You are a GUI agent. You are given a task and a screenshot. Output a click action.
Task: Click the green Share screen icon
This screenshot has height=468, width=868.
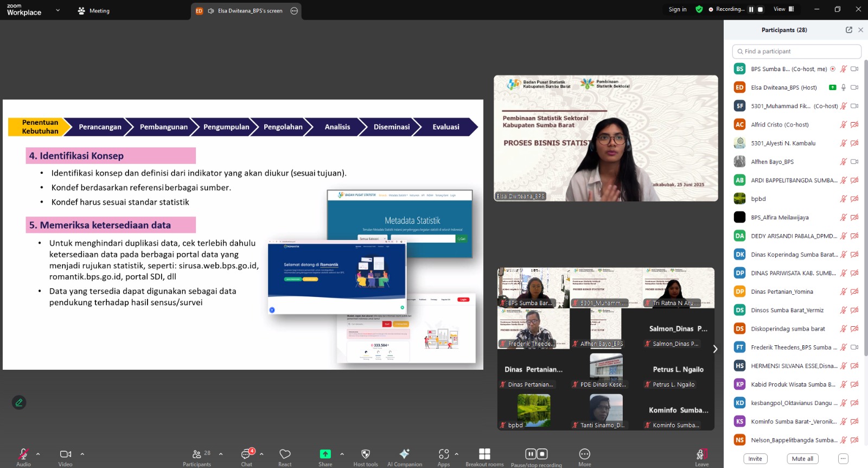click(325, 454)
